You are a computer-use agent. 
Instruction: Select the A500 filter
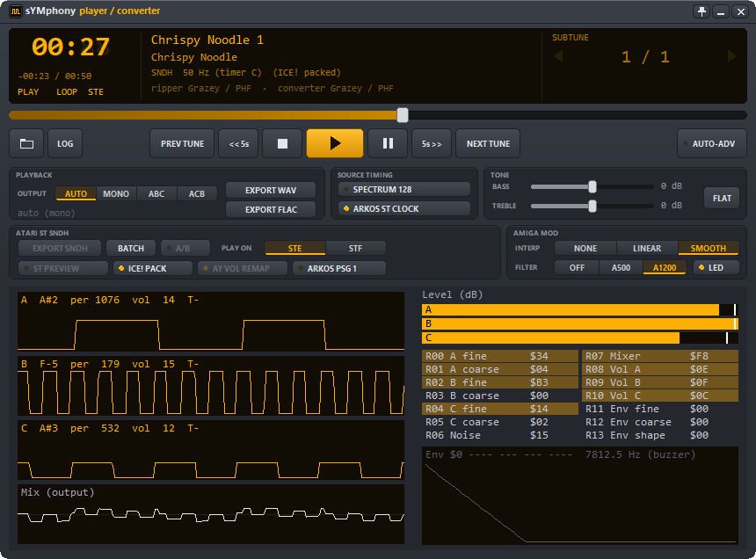click(x=621, y=267)
